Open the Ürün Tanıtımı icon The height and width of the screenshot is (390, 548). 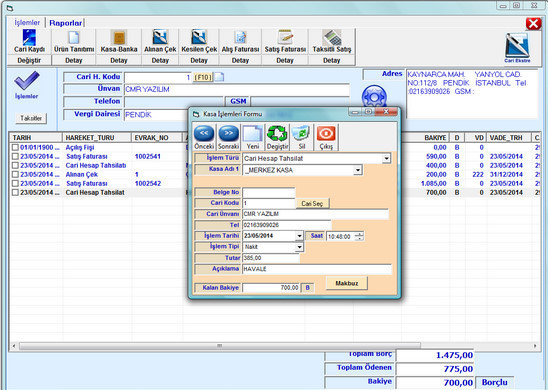click(x=74, y=37)
